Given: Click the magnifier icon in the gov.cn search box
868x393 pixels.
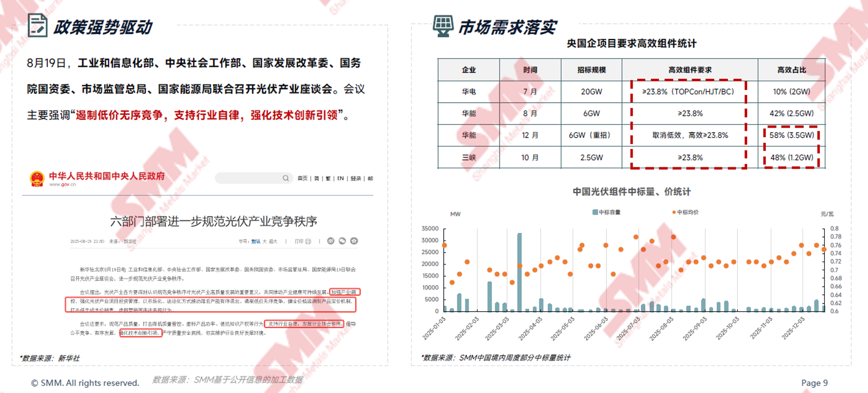Looking at the screenshot, I should 286,178.
